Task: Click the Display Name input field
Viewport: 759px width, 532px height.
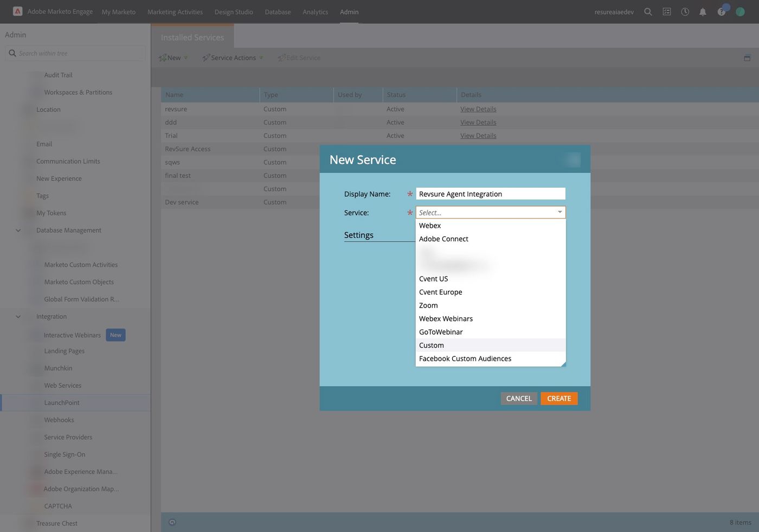Action: click(491, 194)
